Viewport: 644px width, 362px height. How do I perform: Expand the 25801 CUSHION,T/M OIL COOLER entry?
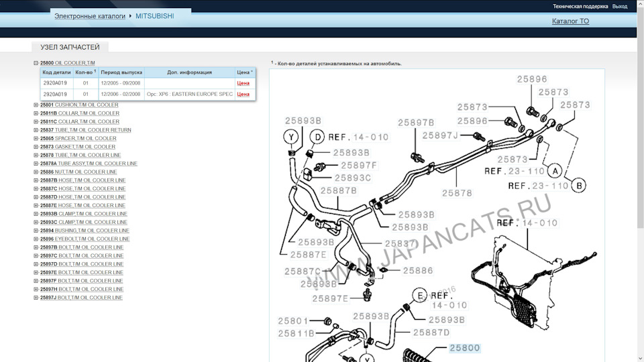tap(36, 105)
